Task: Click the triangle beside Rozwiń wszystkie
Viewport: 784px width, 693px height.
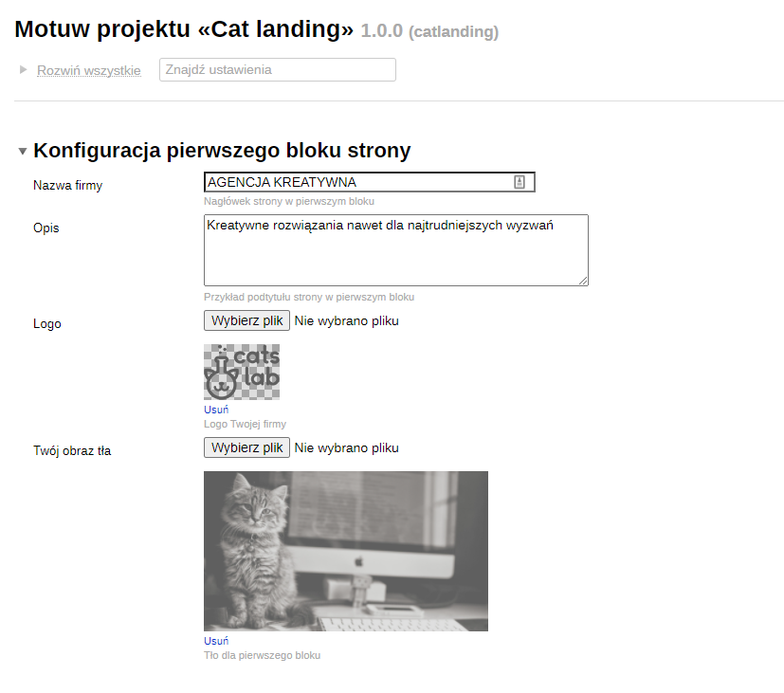Action: [23, 69]
